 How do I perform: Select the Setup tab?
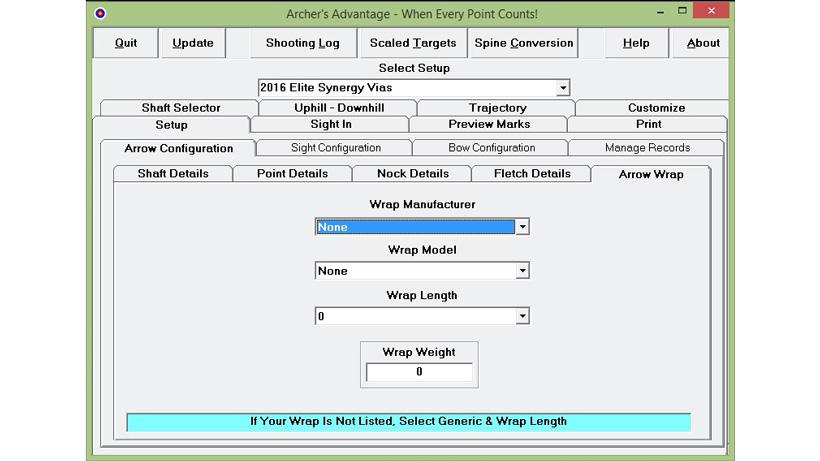pos(172,125)
